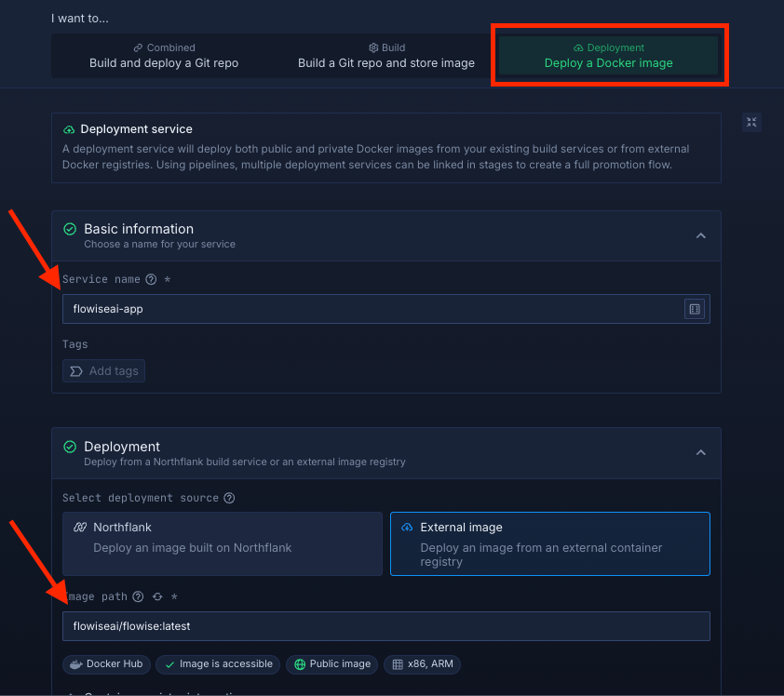The height and width of the screenshot is (696, 784).
Task: Choose the Combined build and deploy tab
Action: click(x=164, y=56)
